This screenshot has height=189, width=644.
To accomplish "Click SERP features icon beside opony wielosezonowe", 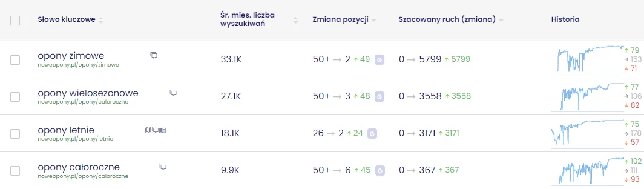I will point(173,93).
